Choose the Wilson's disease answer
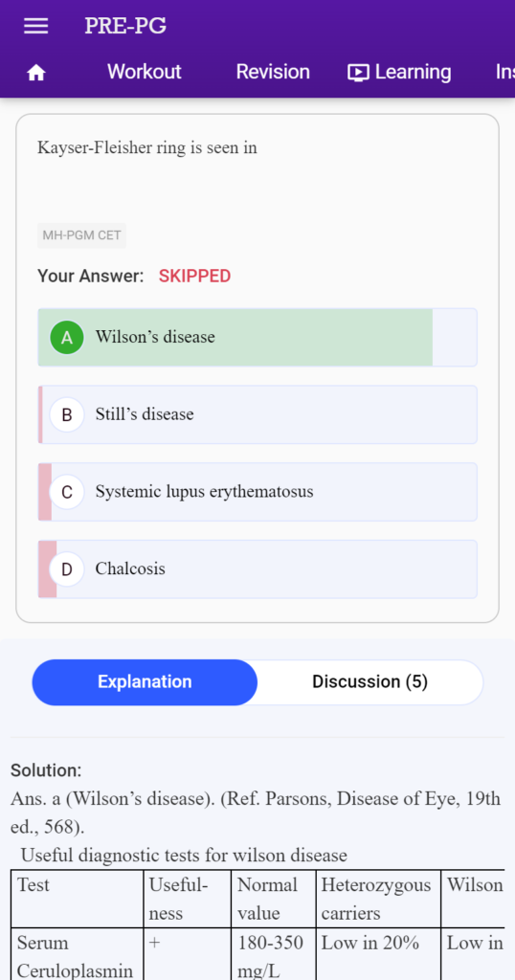The width and height of the screenshot is (515, 980). coord(257,338)
